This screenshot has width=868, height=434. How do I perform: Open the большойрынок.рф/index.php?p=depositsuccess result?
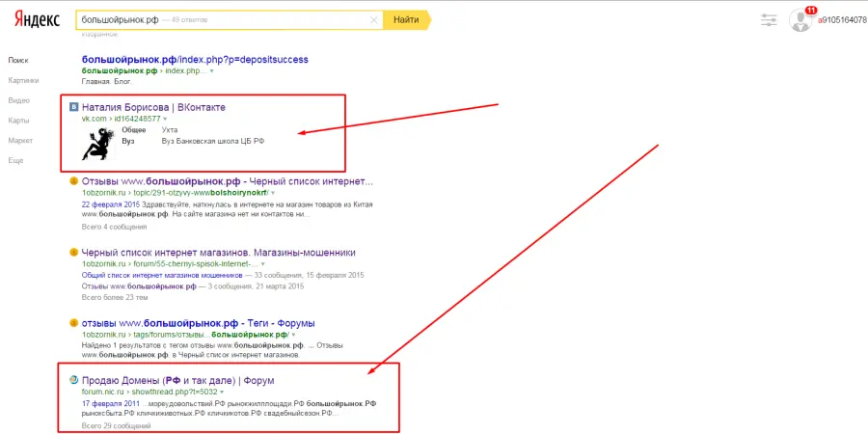coord(195,59)
